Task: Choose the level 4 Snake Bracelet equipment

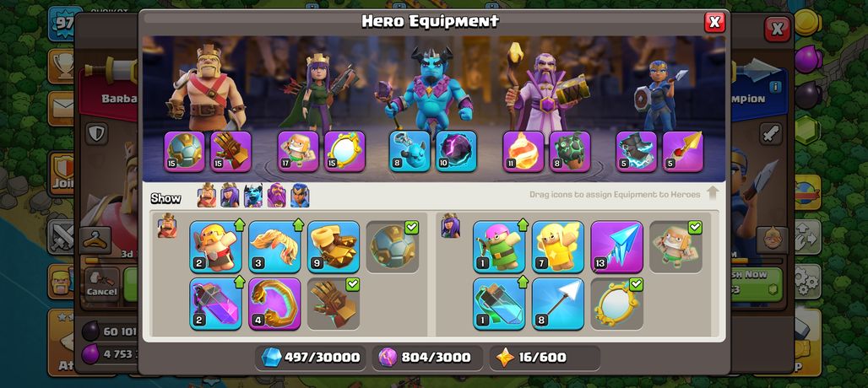Action: [x=274, y=304]
